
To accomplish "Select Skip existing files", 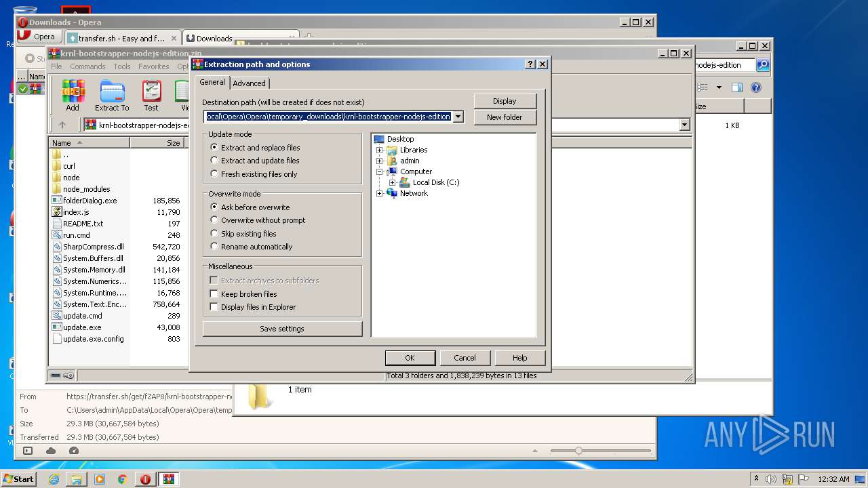I will click(214, 234).
